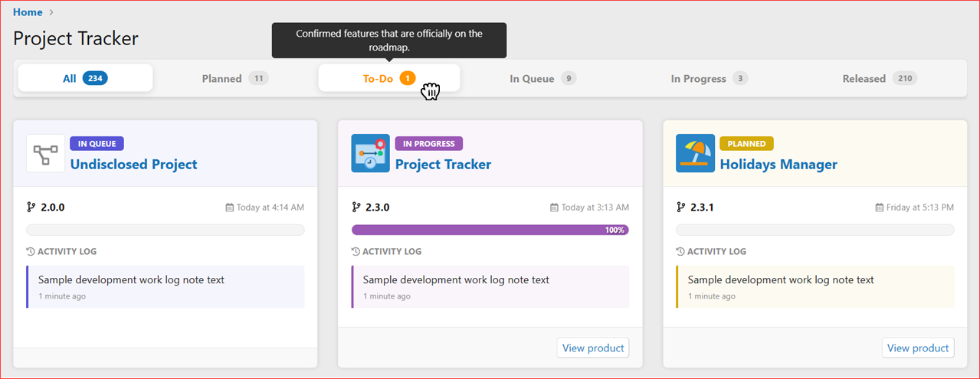The image size is (980, 379).
Task: Click the purple 100% progress bar
Action: tap(490, 230)
